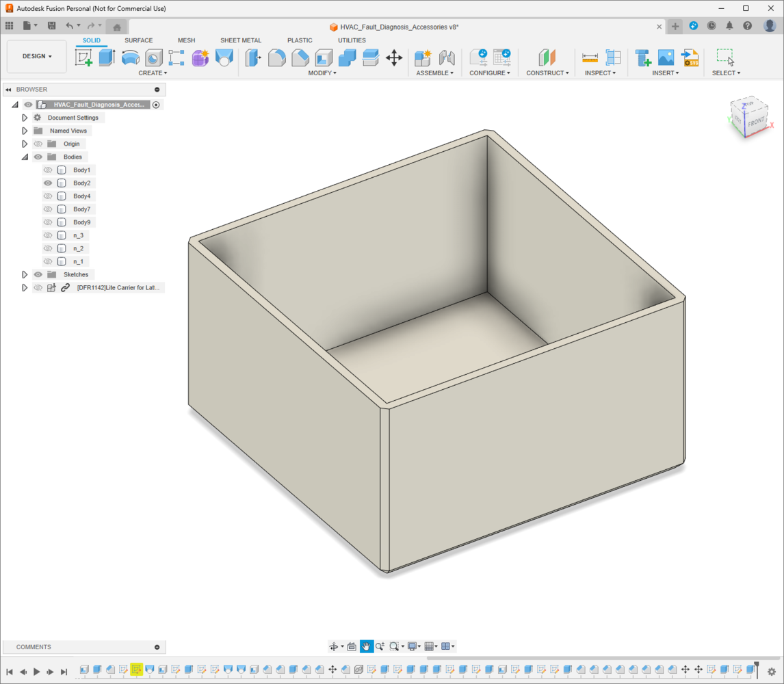This screenshot has width=784, height=684.
Task: Open the DESIGN workspace dropdown
Action: [x=37, y=57]
